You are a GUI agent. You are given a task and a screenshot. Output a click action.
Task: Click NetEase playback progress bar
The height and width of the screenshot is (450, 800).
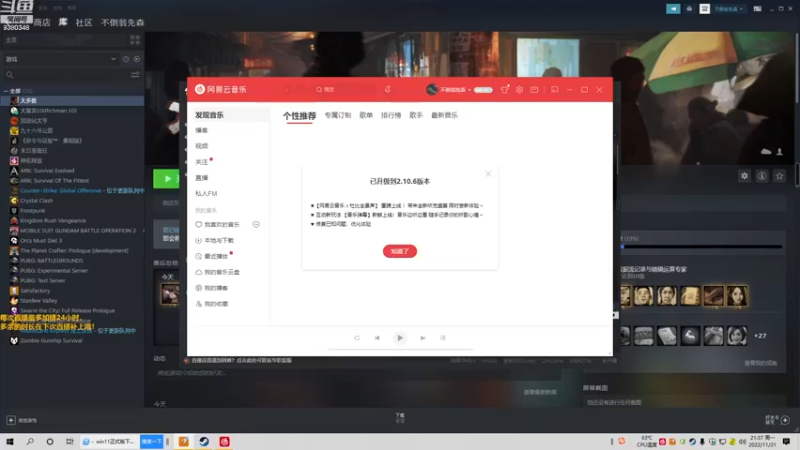click(400, 349)
